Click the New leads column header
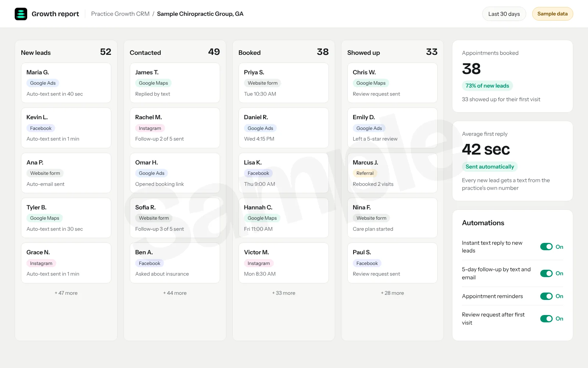Viewport: 588px width, 368px height. point(36,53)
